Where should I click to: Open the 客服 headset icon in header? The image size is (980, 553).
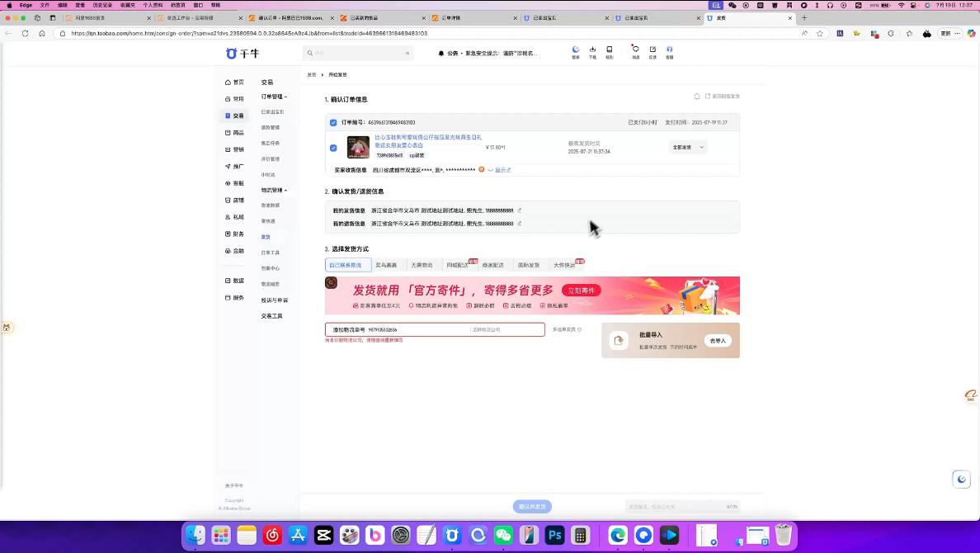click(x=669, y=51)
